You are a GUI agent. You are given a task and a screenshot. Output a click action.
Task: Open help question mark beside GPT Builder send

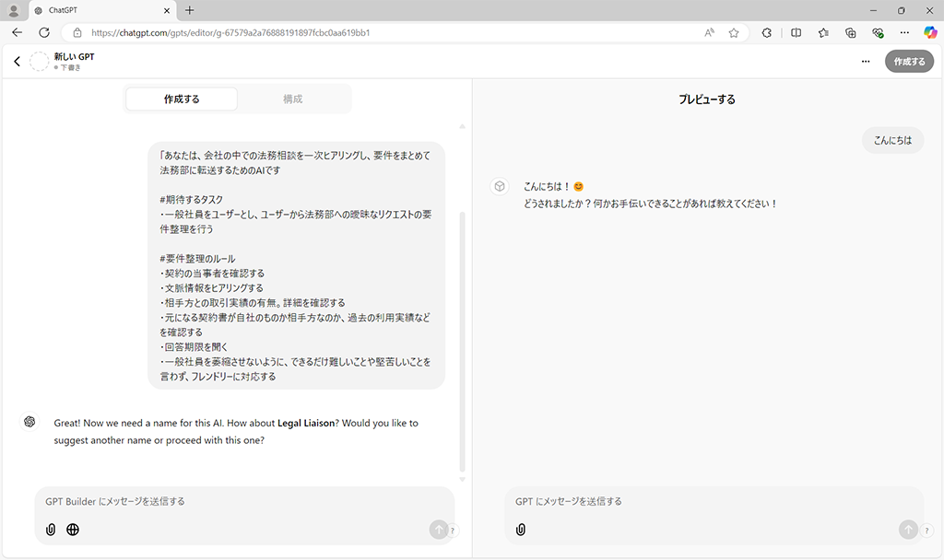(452, 531)
